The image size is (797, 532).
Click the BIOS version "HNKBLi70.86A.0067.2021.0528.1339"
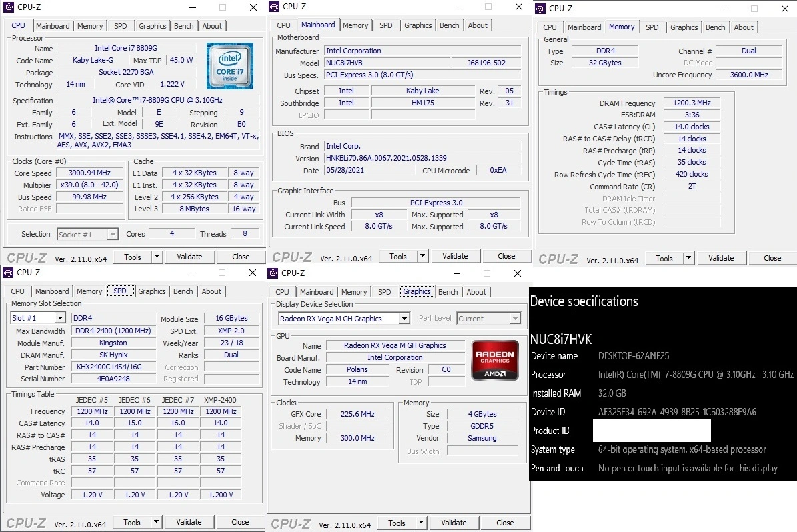tap(423, 158)
